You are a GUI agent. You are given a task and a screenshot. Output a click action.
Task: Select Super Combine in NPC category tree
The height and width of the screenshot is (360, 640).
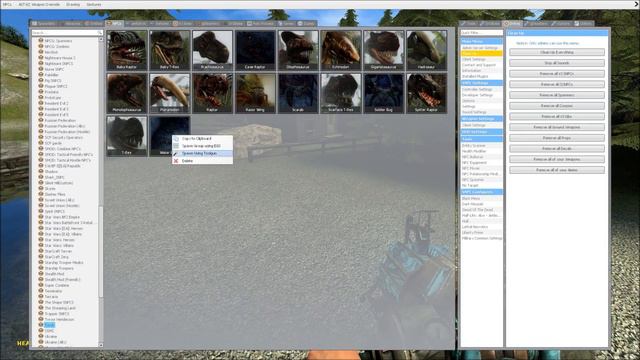(x=57, y=285)
